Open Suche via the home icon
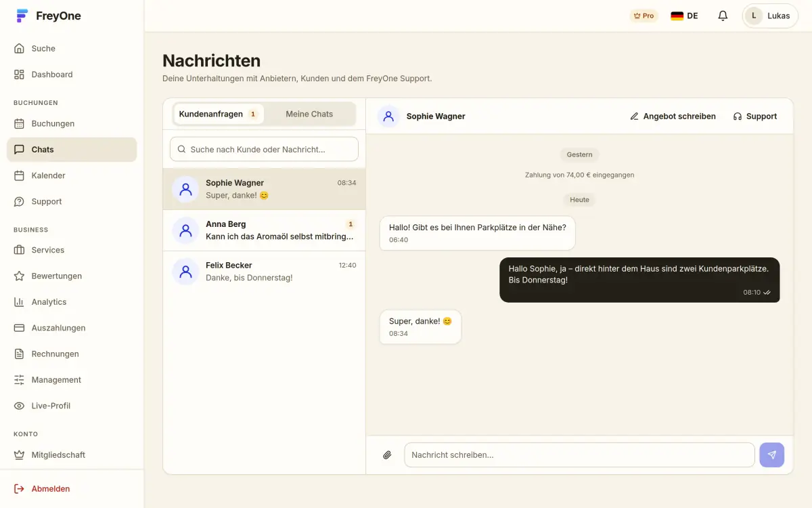The width and height of the screenshot is (812, 508). (19, 49)
